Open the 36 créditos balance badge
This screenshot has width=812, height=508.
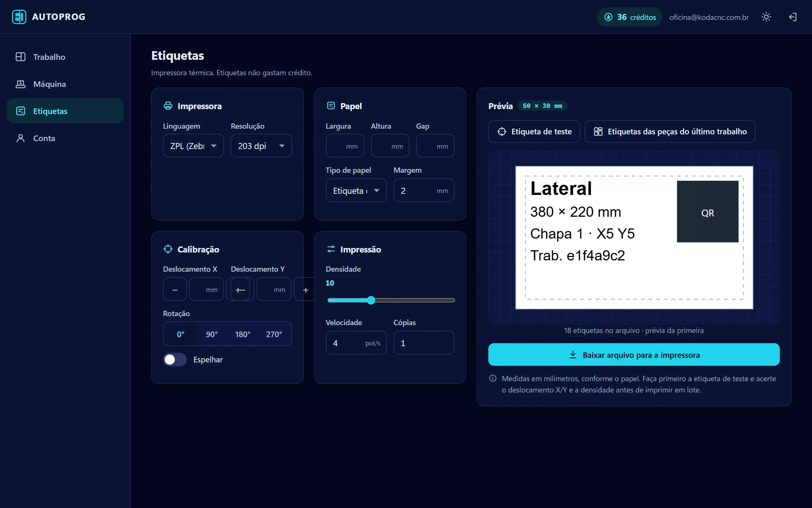coord(630,17)
